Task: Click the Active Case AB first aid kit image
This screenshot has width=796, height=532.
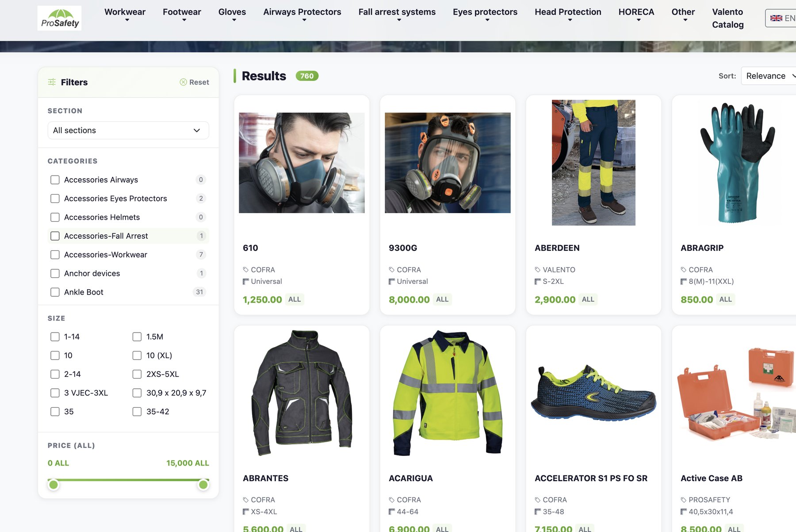Action: 737,393
